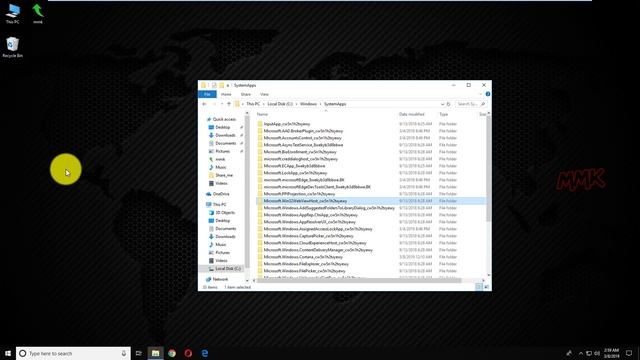Screen dimensions: 640x360
Task: Select Microsoft.ECApp folder
Action: 294,166
